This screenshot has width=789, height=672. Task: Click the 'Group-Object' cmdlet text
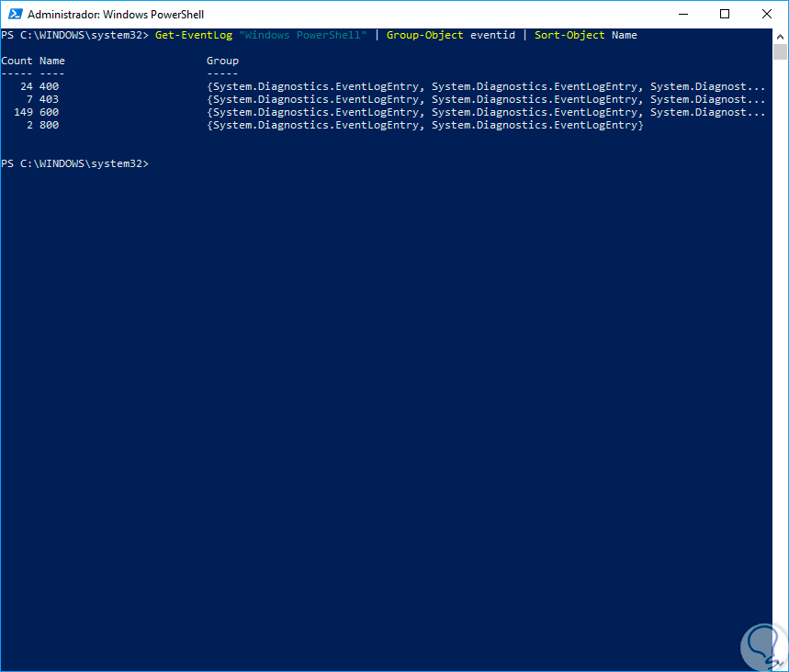point(424,35)
